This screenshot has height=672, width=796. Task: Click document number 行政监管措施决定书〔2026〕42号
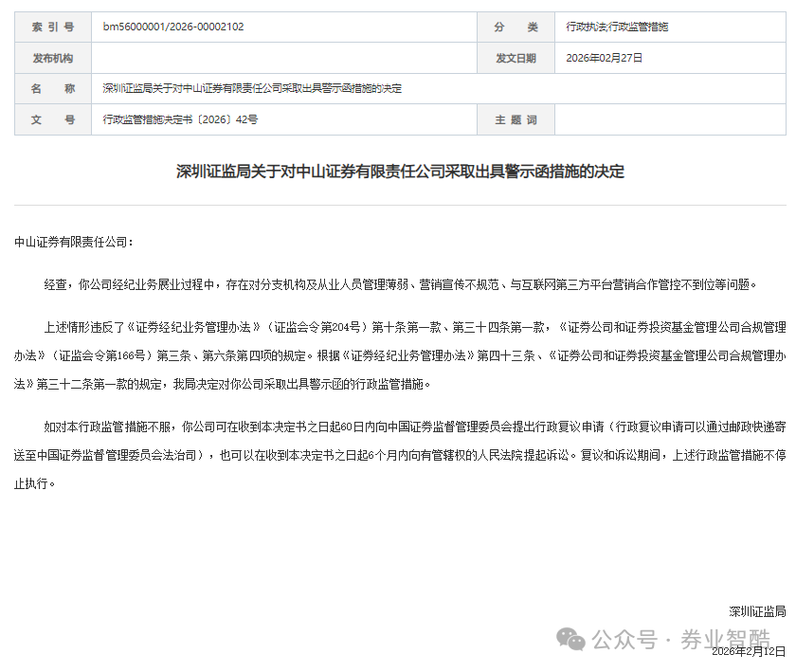click(180, 120)
